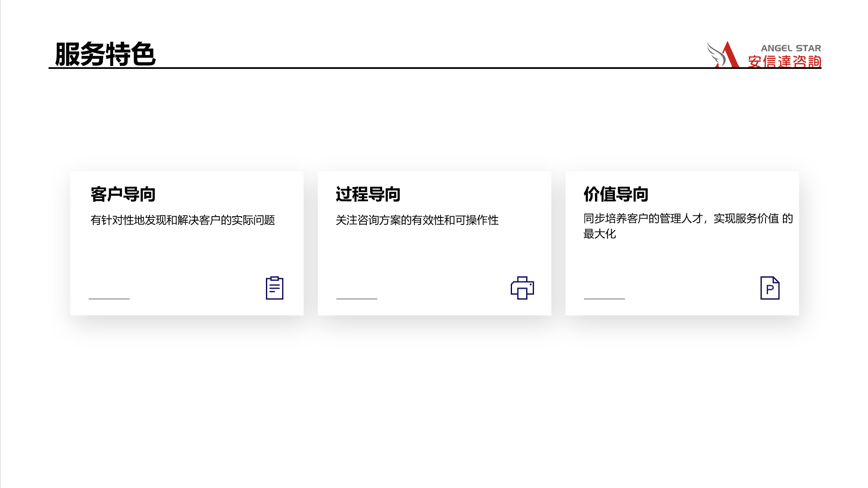Select the 过程导向 heading
This screenshot has width=868, height=488.
point(368,194)
